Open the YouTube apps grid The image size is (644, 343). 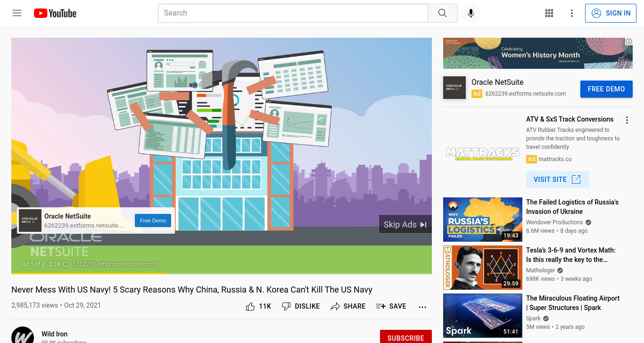click(x=549, y=13)
